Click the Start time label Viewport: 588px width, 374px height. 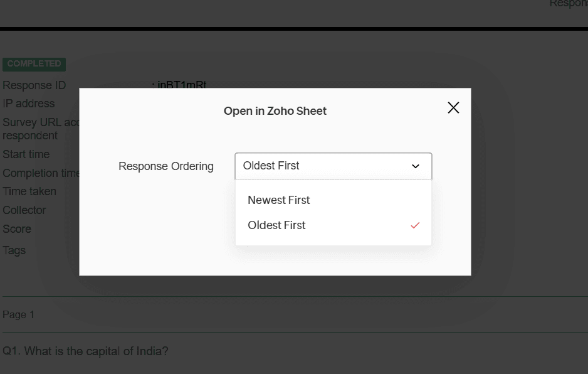coord(26,154)
